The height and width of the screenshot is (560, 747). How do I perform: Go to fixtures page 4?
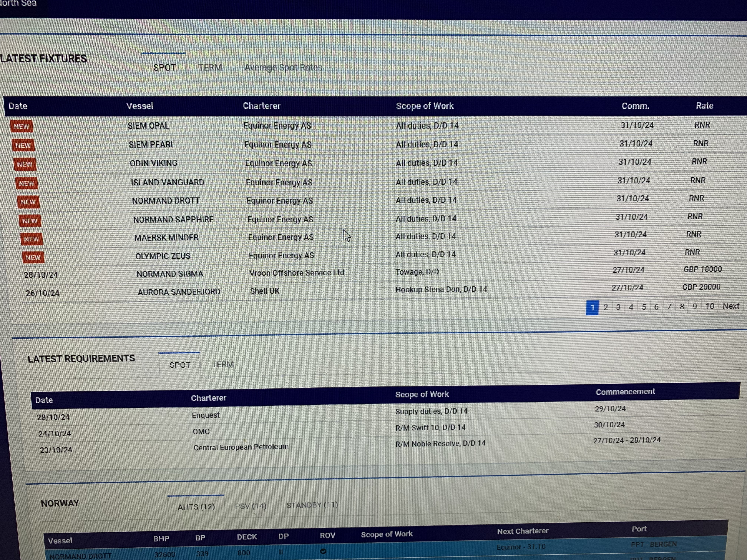(x=631, y=307)
